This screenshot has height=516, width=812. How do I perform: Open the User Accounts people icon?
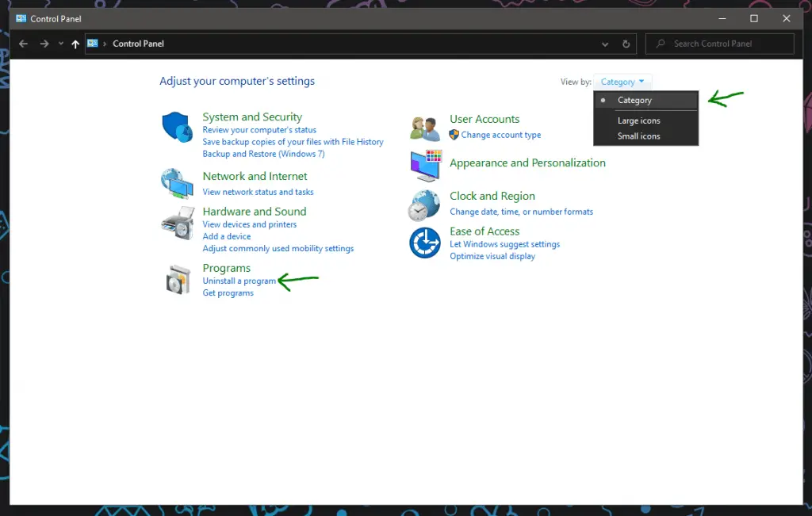[425, 129]
